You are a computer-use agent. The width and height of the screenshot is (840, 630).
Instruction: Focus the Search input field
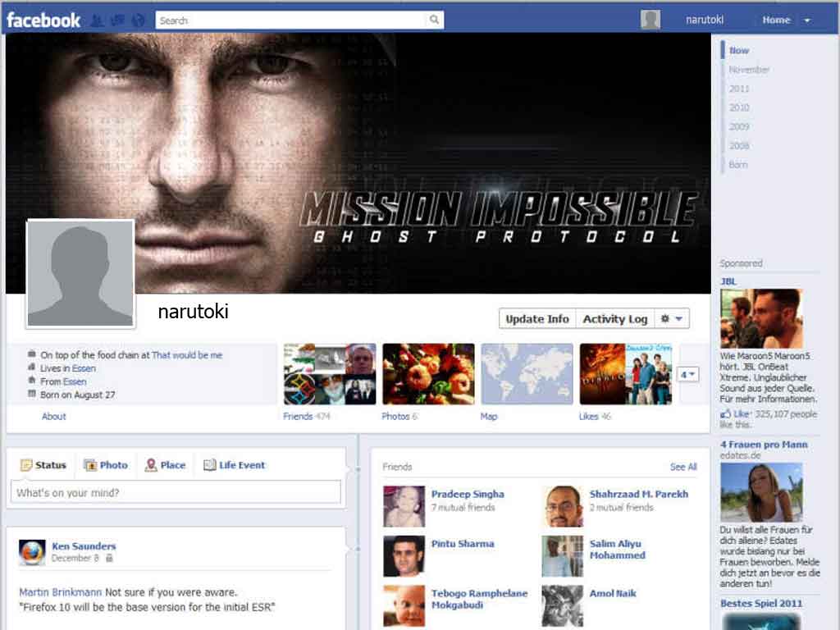pos(292,21)
